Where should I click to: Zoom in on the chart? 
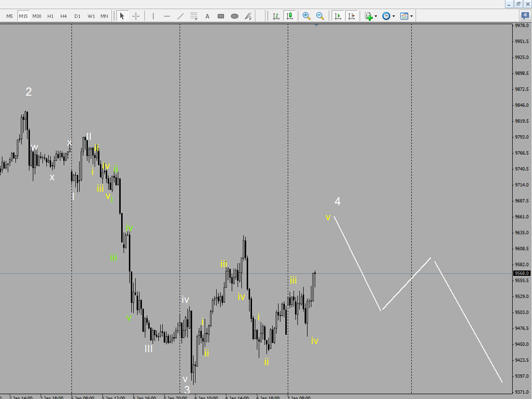click(x=306, y=16)
